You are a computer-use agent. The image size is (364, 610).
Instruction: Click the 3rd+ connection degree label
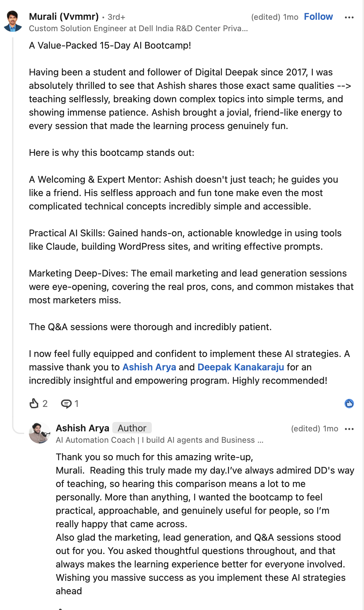click(x=116, y=17)
